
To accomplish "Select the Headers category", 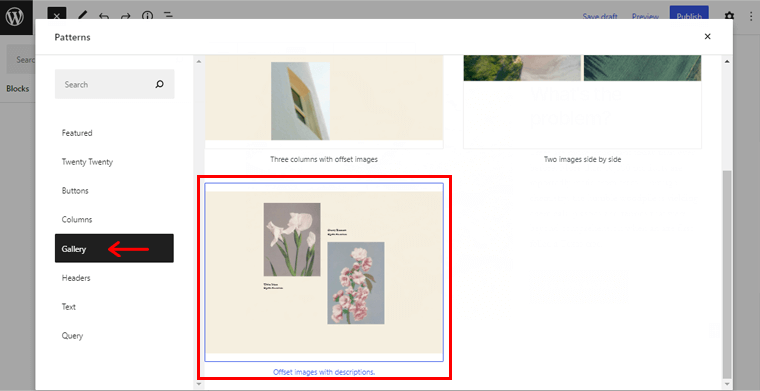I will tap(76, 278).
